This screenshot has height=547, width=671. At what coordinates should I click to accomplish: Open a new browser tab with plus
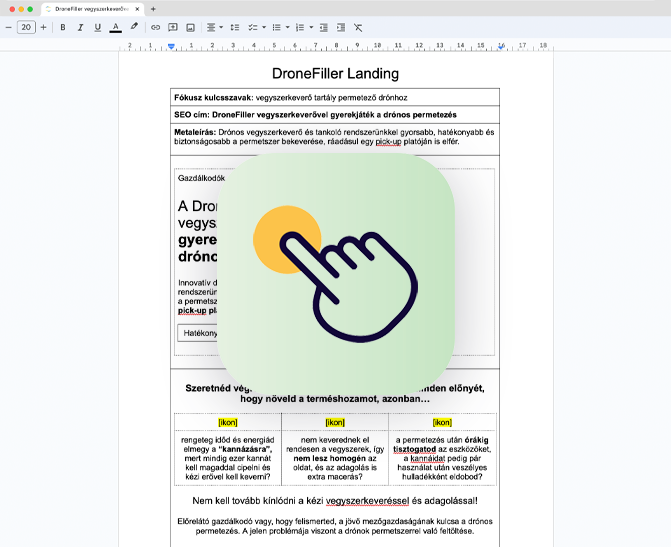[153, 8]
